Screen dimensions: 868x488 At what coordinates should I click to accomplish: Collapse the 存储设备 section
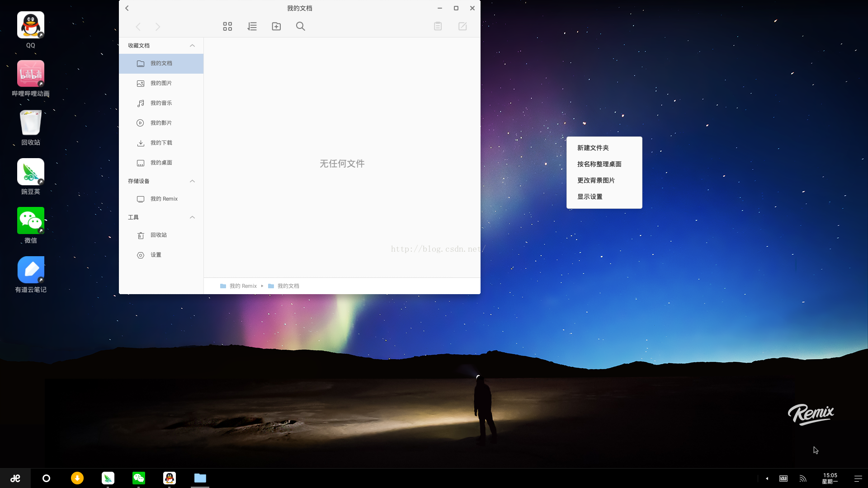pos(192,181)
